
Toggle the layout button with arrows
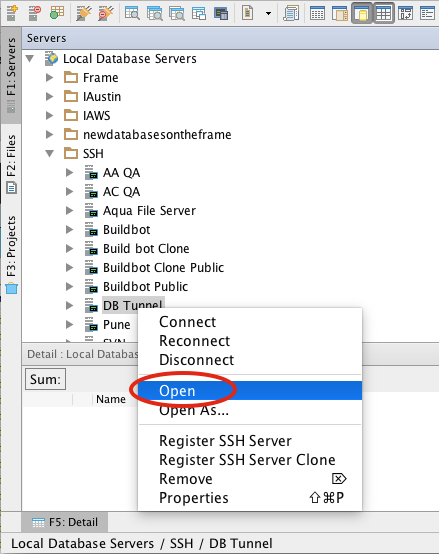tap(405, 13)
